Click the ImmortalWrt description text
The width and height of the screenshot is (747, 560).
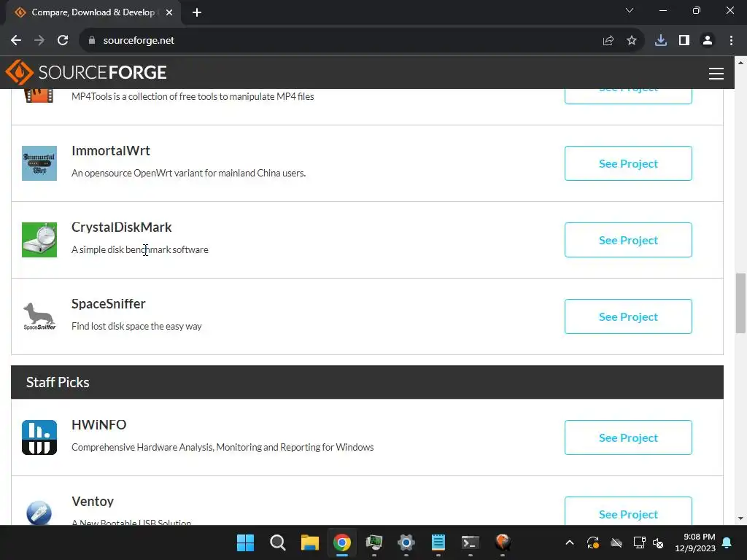pyautogui.click(x=188, y=174)
